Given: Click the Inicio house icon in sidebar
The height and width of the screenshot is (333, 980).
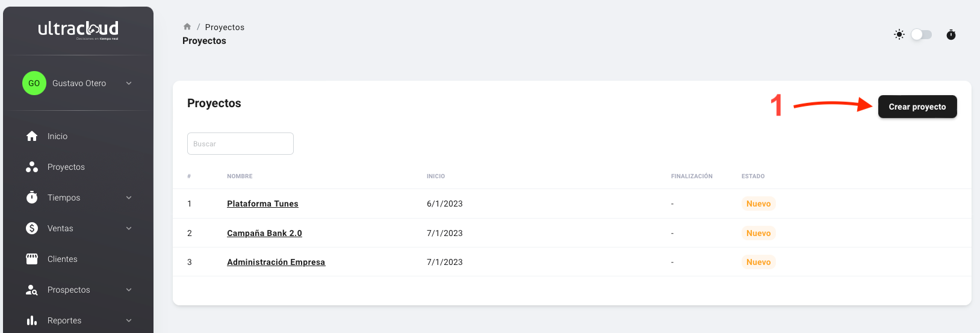Looking at the screenshot, I should 32,136.
